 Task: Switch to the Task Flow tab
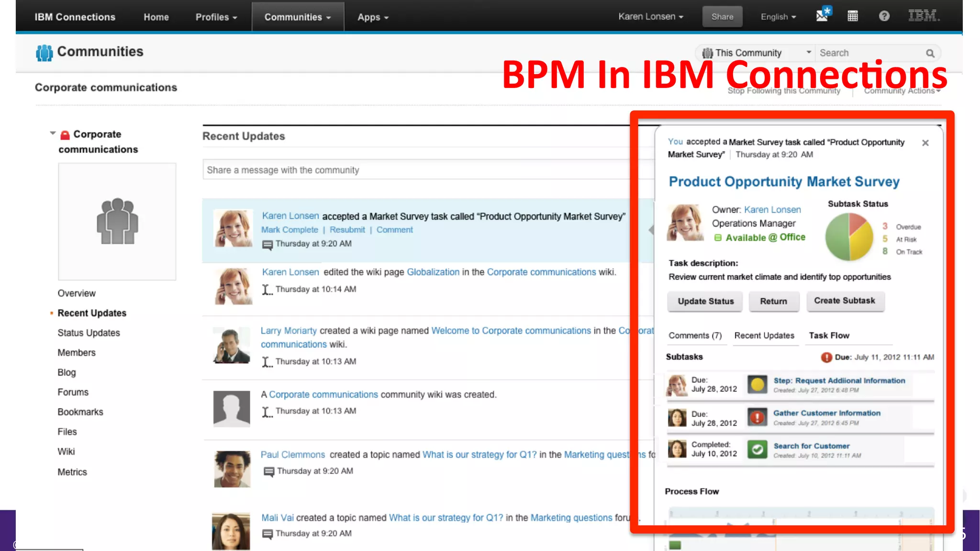(829, 335)
